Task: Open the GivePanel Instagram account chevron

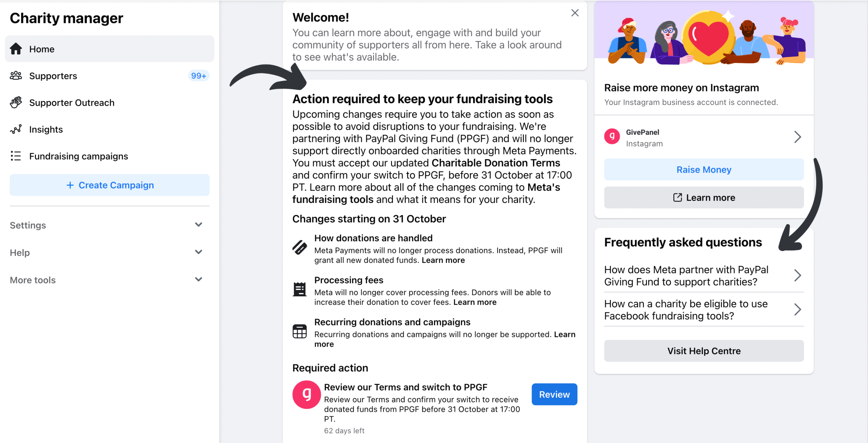Action: tap(797, 137)
